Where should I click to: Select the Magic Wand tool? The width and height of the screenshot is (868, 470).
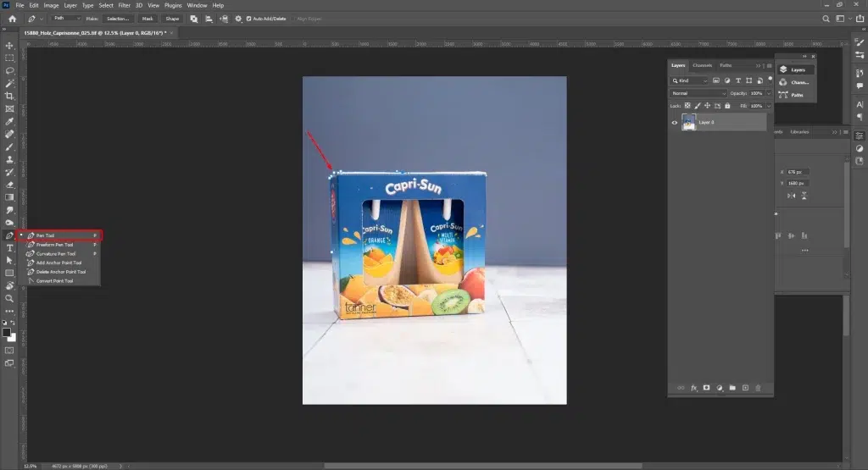tap(9, 84)
